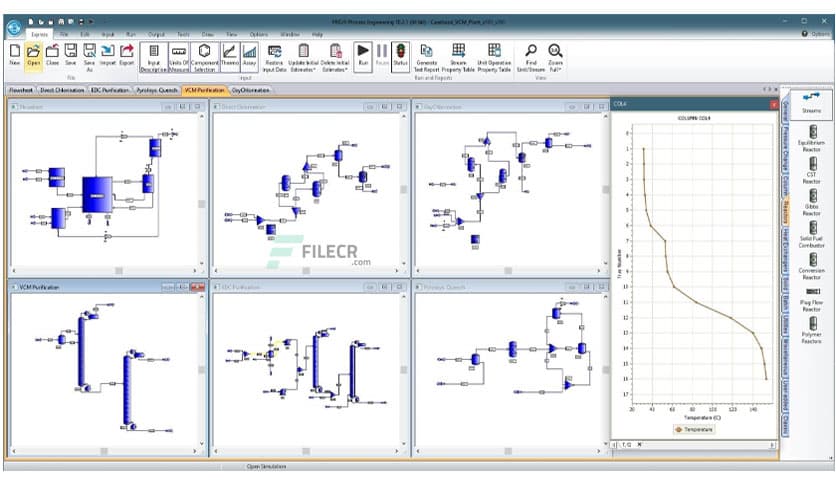Click the Find Unit/Stream magnifier
836x484 pixels.
[x=531, y=51]
